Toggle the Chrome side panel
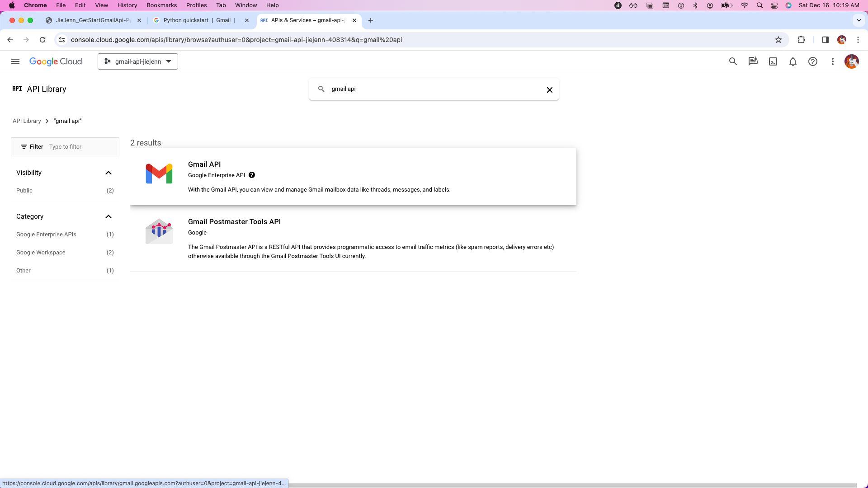The height and width of the screenshot is (488, 868). point(825,40)
